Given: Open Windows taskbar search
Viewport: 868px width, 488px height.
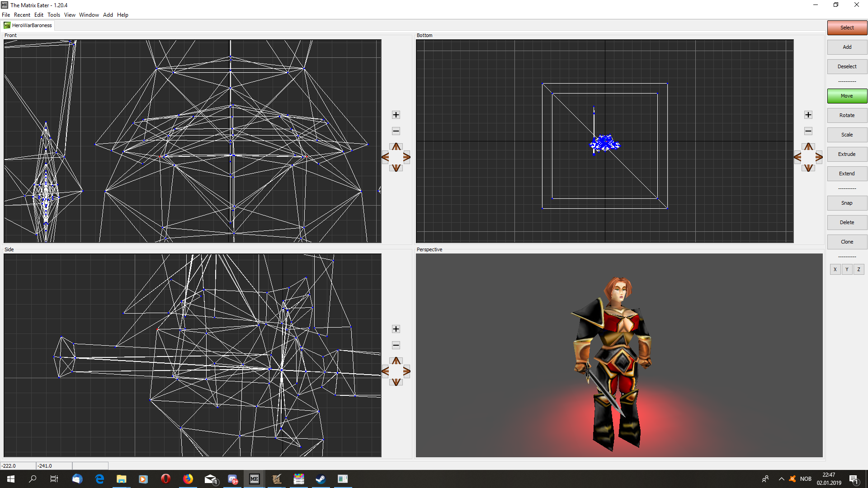Looking at the screenshot, I should click(x=33, y=479).
